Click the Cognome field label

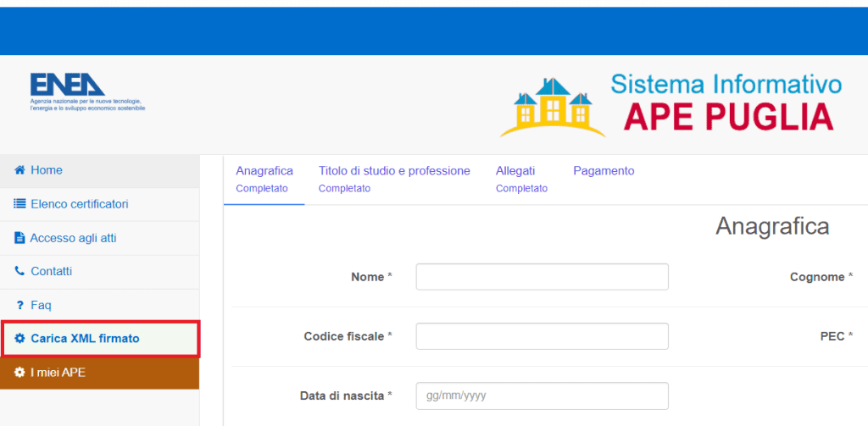[821, 277]
